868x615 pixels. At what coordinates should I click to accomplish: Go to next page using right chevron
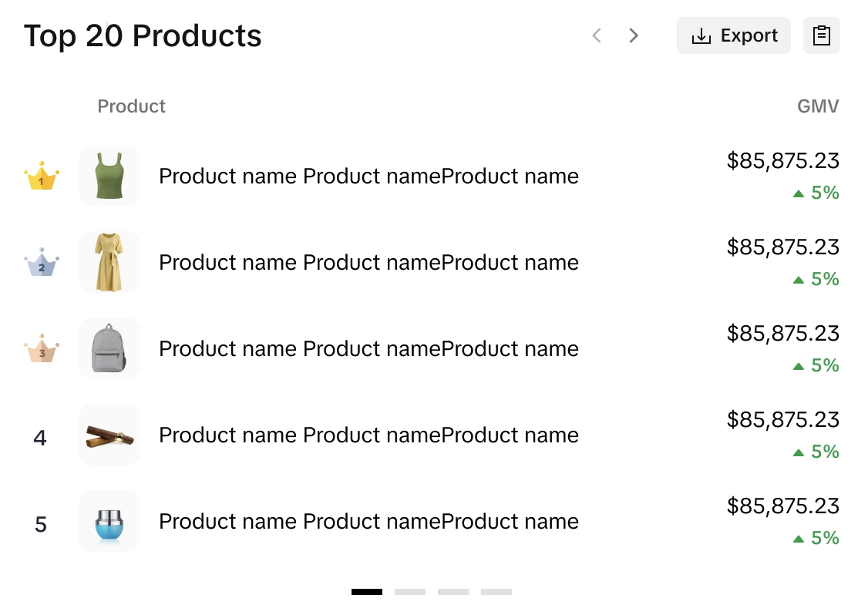coord(634,35)
